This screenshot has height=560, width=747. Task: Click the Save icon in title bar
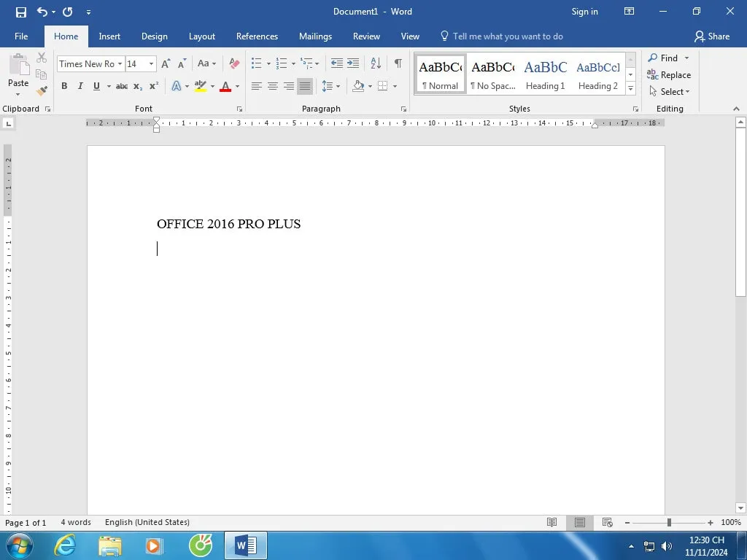click(x=21, y=12)
